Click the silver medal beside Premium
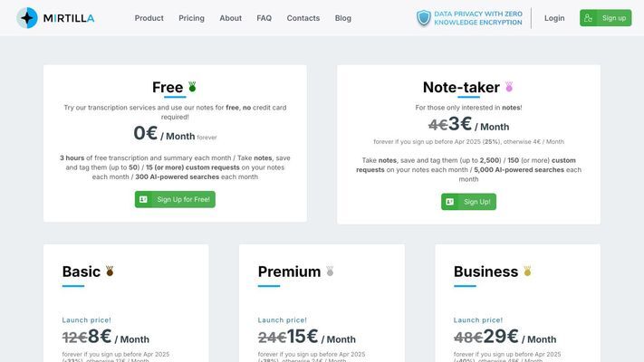The width and height of the screenshot is (644, 362). [330, 271]
